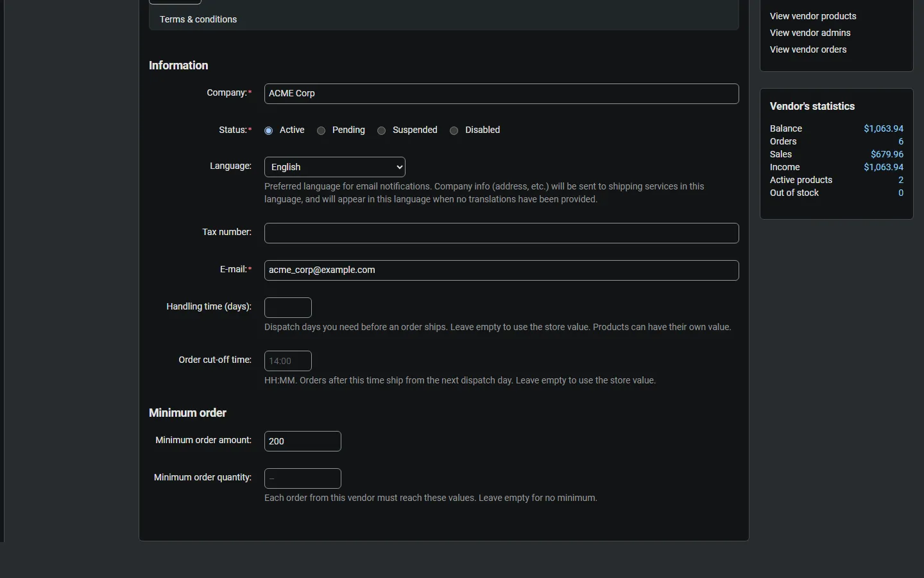Click the Company field containing ACME Corp

pos(502,94)
